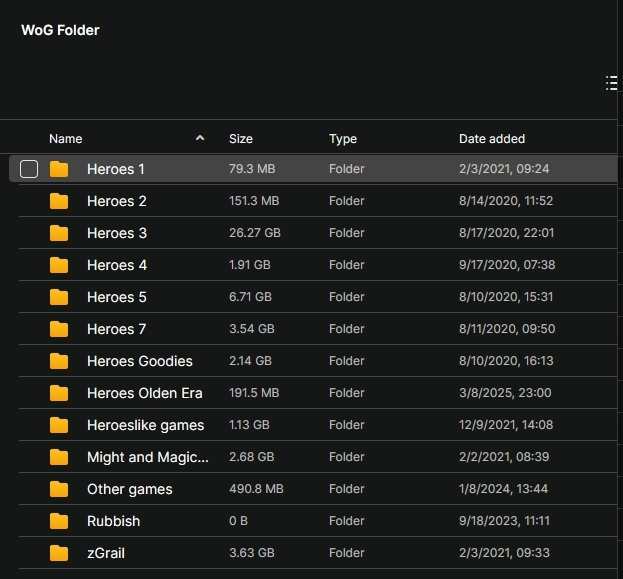The image size is (623, 579).
Task: Click the date 2/3/2021, 09:33
Action: tap(504, 553)
